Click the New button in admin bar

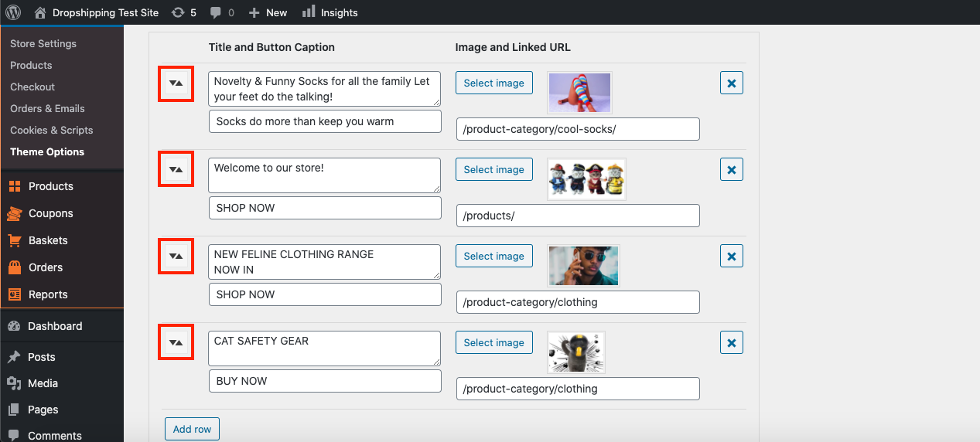268,12
